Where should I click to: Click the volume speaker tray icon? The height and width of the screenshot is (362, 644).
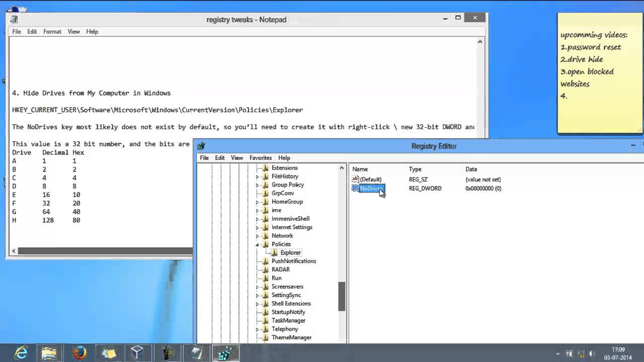tap(592, 354)
